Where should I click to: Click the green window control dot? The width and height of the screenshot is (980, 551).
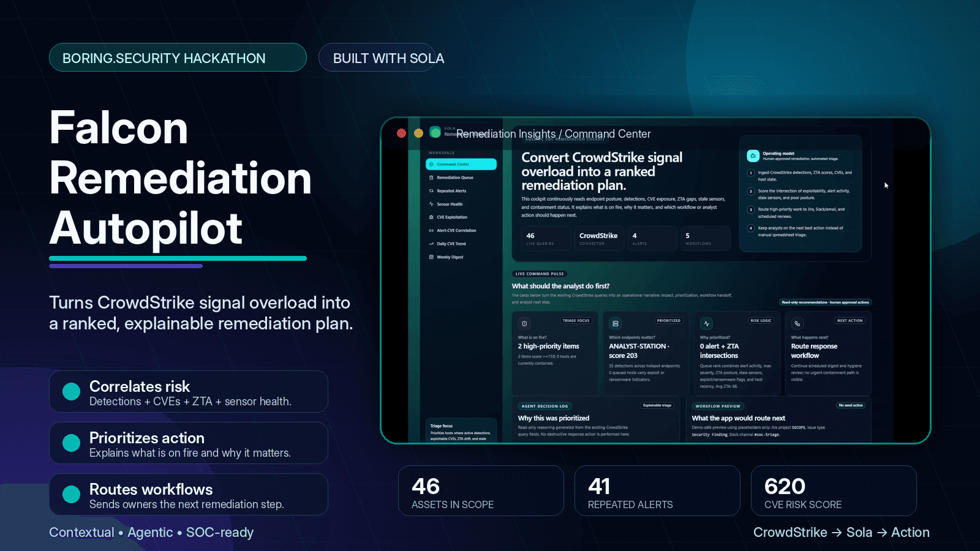click(435, 132)
